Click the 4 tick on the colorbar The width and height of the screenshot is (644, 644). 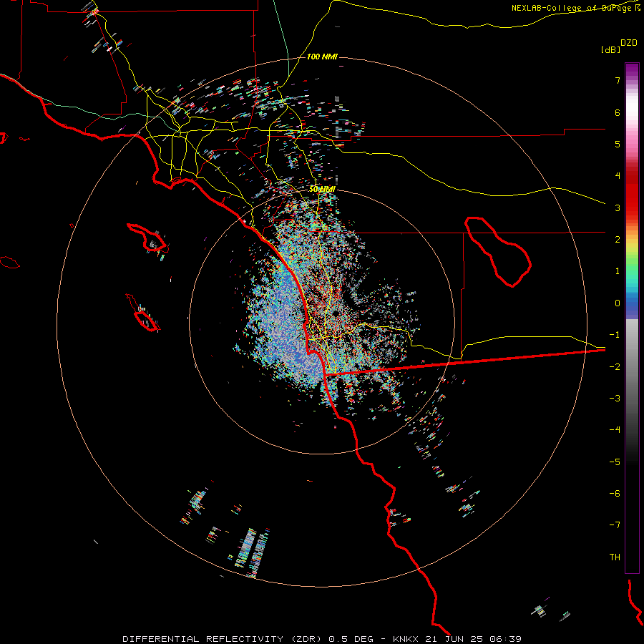pos(618,176)
